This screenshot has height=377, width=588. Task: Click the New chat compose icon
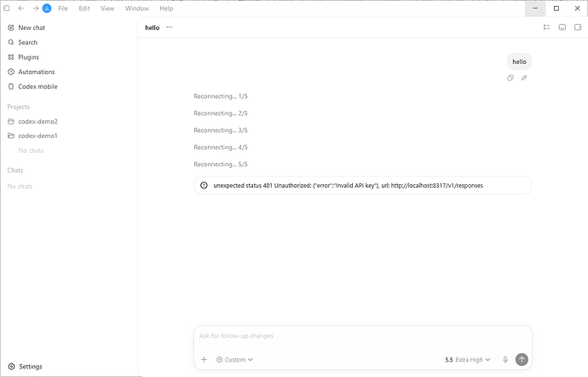pyautogui.click(x=11, y=28)
